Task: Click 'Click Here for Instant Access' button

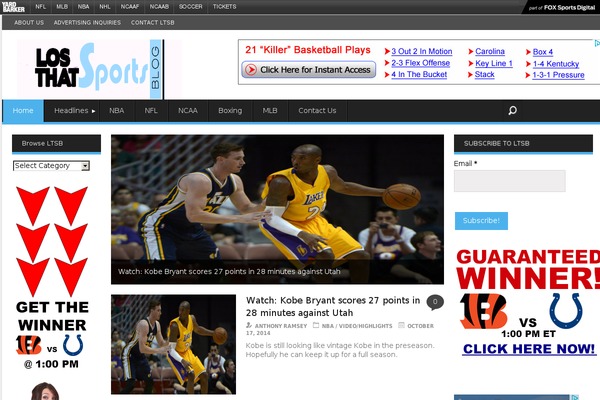Action: click(x=308, y=70)
